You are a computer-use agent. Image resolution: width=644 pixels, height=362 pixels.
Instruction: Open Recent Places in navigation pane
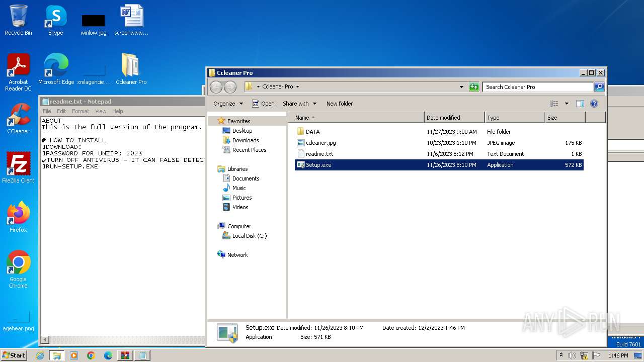[x=249, y=150]
